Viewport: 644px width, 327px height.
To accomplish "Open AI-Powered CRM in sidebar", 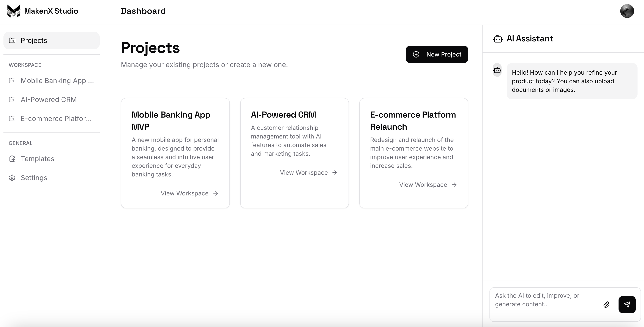I will [x=49, y=100].
